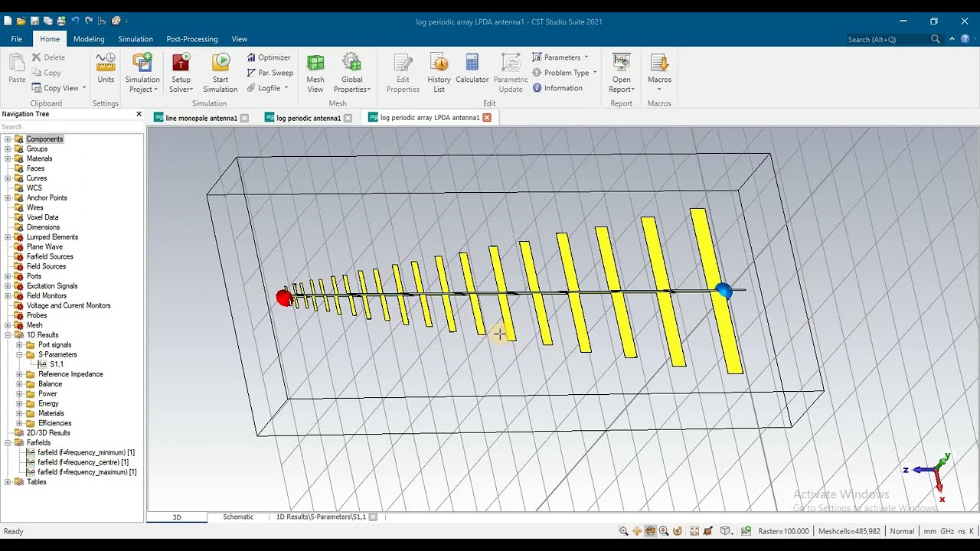
Task: Select the pan arrows icon in the status bar
Action: click(637, 531)
